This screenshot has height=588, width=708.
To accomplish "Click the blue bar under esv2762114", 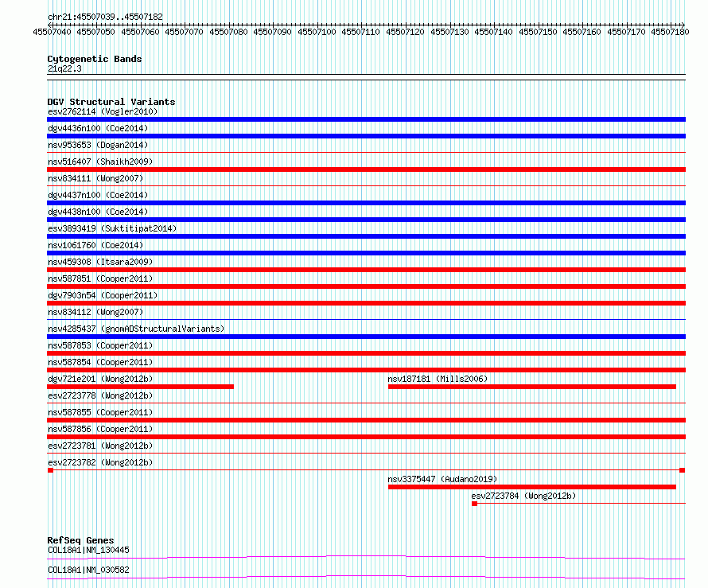I will point(366,119).
